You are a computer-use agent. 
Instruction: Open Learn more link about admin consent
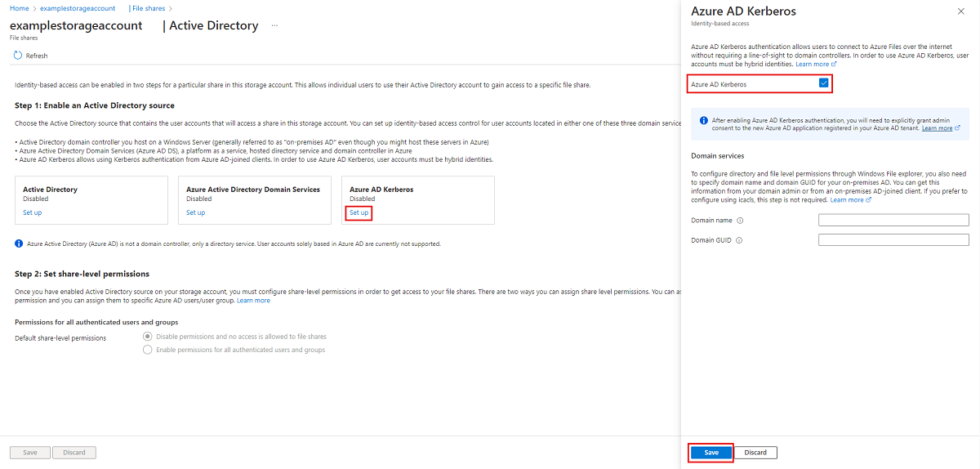[x=940, y=128]
